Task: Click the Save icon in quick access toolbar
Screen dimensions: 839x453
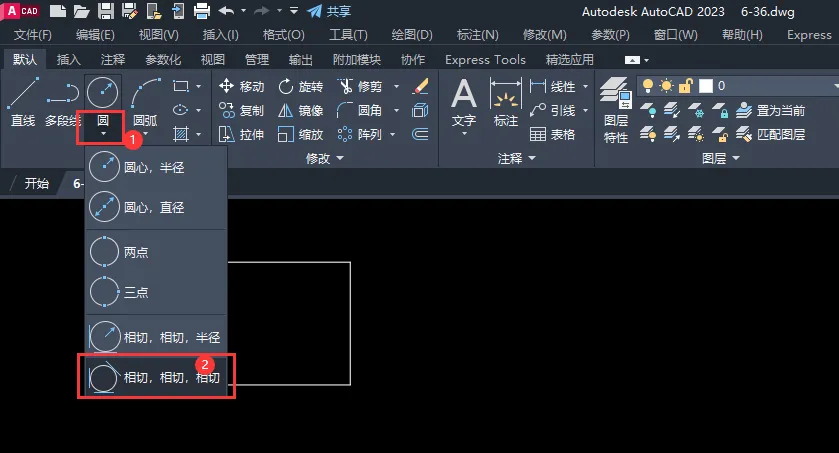Action: pos(106,11)
